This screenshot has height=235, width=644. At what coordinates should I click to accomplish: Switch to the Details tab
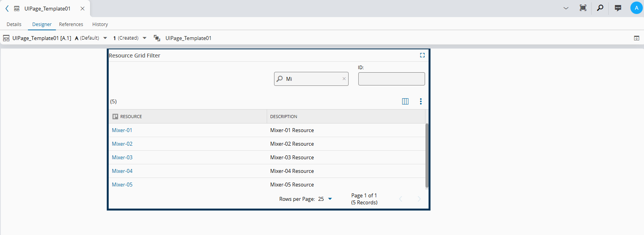click(14, 24)
